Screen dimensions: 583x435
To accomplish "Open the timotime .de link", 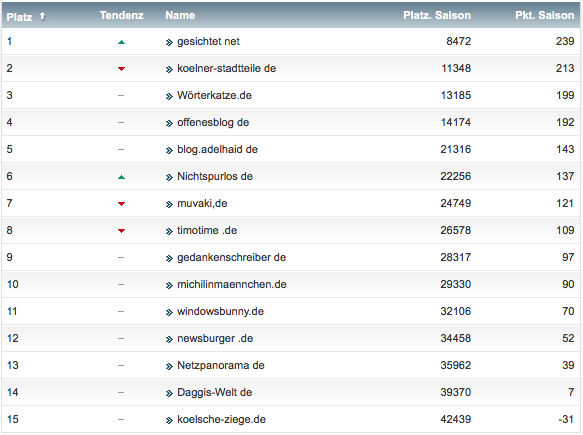I will [207, 231].
